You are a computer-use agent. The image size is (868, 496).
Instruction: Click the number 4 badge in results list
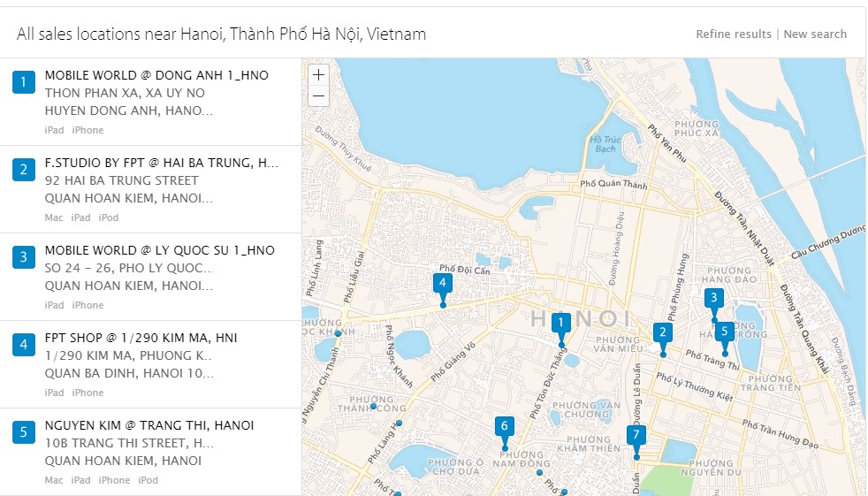pos(24,345)
